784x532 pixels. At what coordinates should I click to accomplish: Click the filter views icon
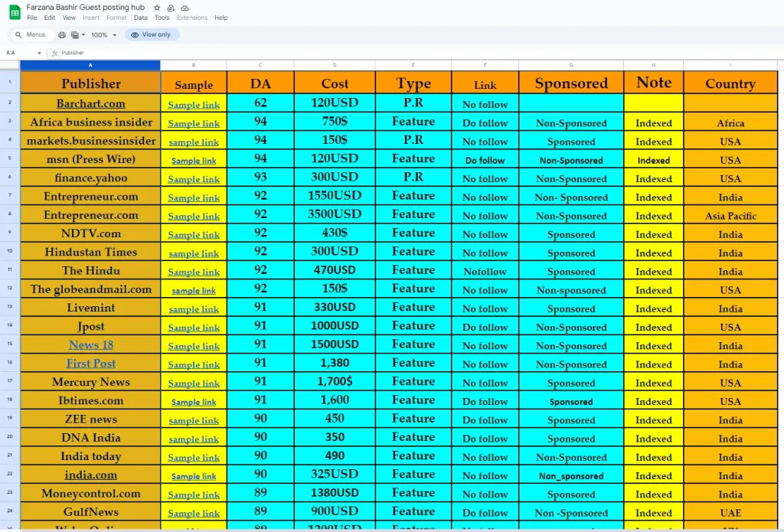click(75, 35)
